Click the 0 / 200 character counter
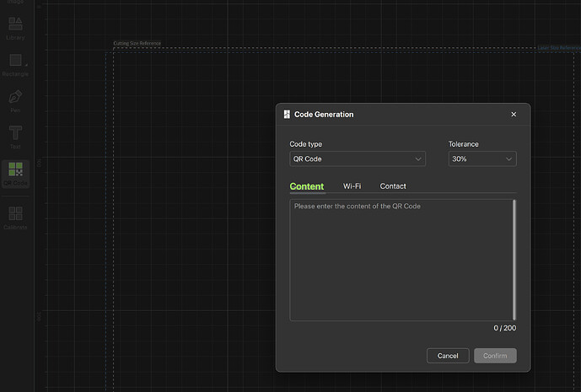This screenshot has height=392, width=581. (x=504, y=328)
